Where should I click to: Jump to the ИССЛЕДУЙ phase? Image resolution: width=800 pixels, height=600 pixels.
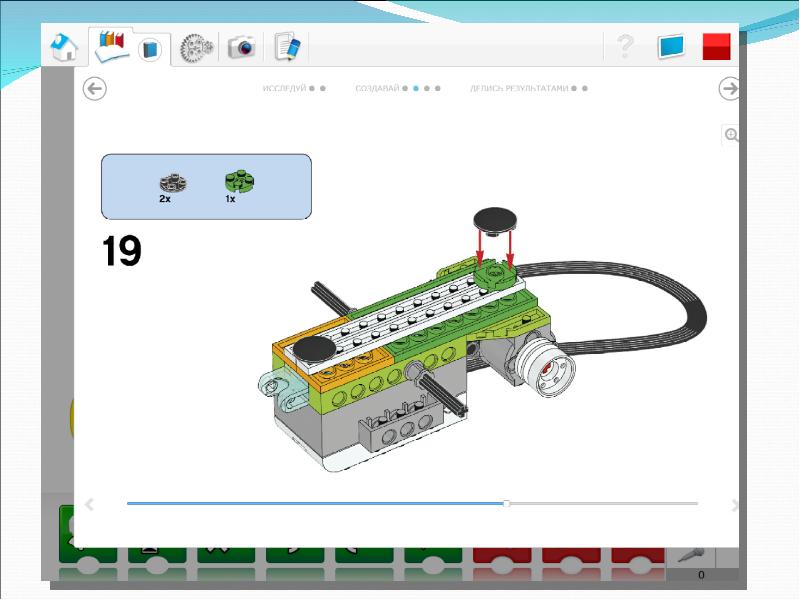click(x=284, y=88)
